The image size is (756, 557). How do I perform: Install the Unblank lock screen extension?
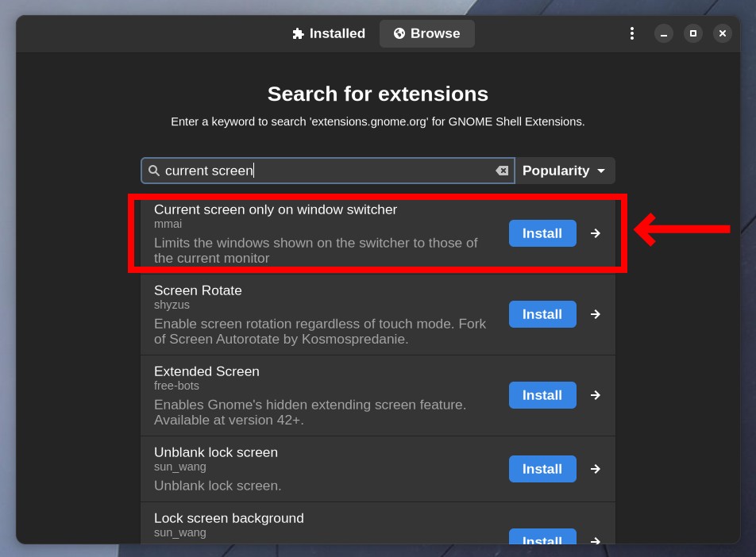coord(542,469)
